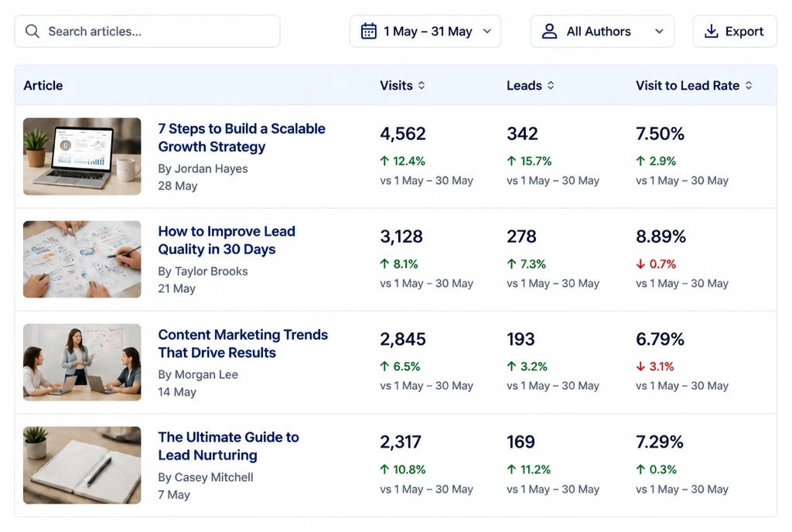This screenshot has width=792, height=532.
Task: Click the 4,562 visits value
Action: (403, 134)
